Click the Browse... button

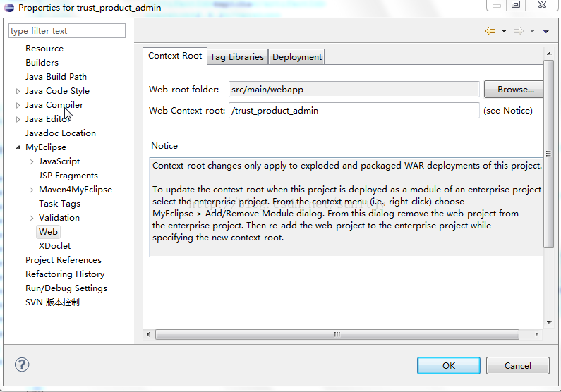[x=515, y=90]
